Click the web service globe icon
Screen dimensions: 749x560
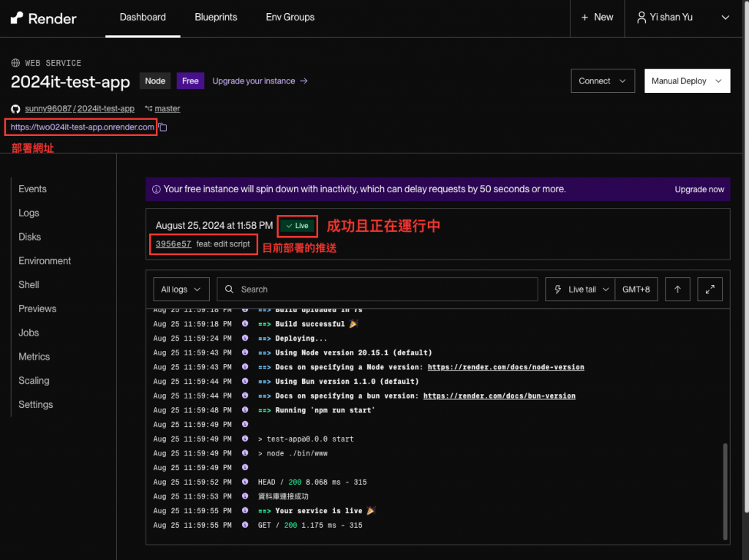(15, 63)
